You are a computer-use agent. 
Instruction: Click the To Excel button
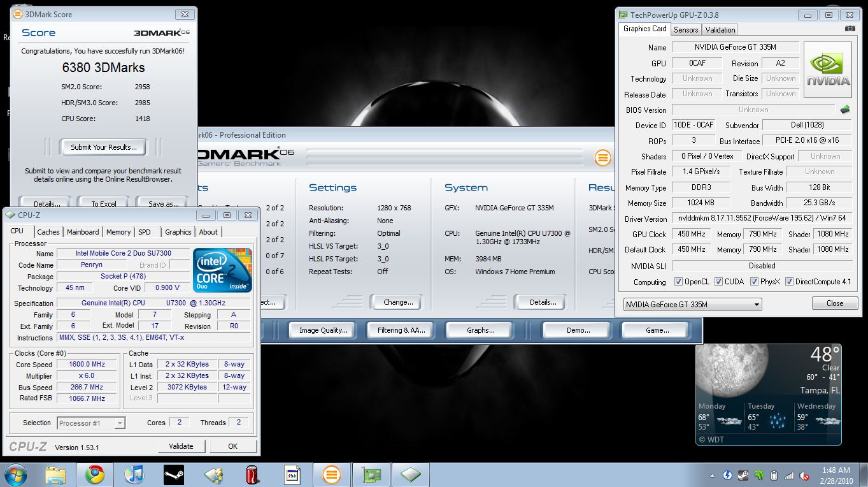103,204
